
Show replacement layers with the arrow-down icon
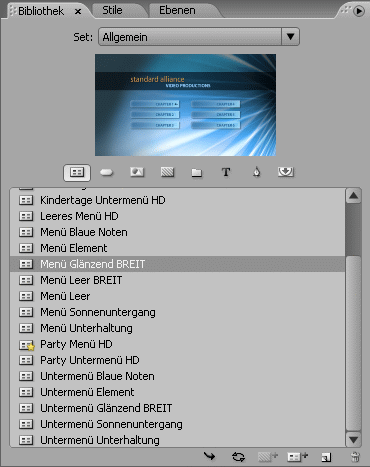pyautogui.click(x=286, y=172)
